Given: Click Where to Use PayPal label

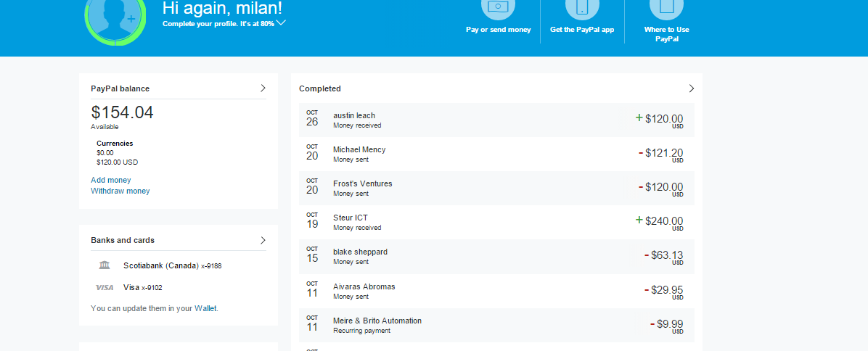Looking at the screenshot, I should tap(666, 34).
